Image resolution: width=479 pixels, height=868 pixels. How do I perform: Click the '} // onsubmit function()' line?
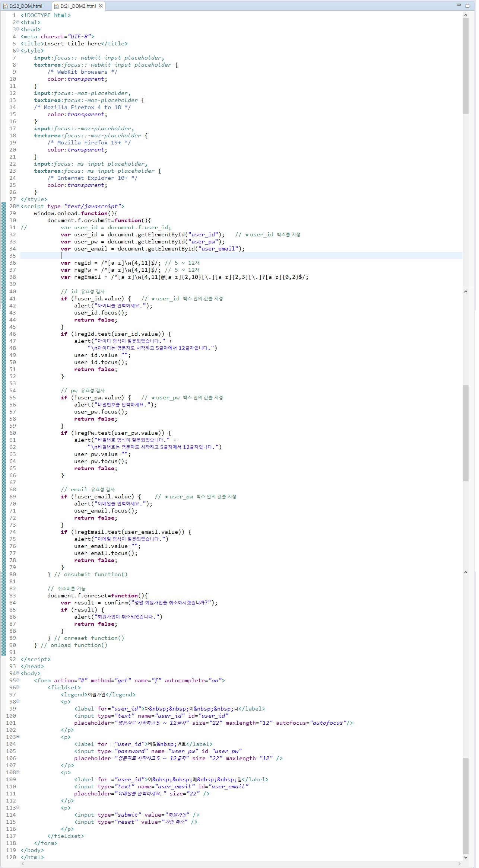(x=88, y=574)
